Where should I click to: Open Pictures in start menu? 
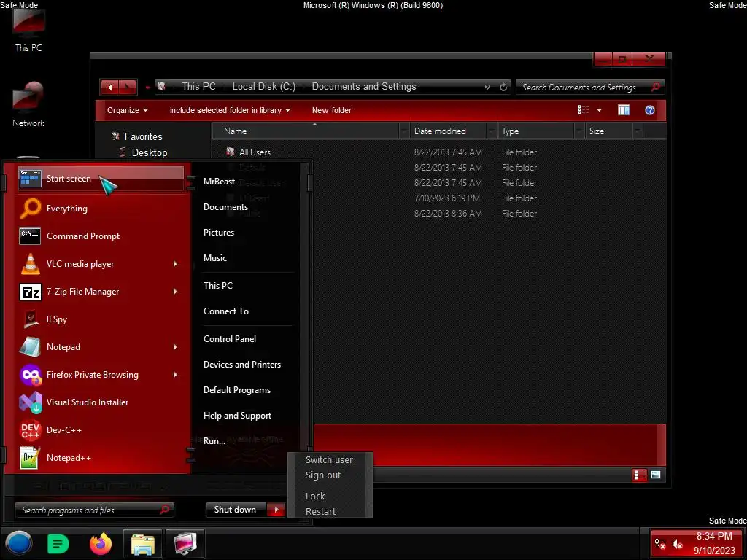click(219, 233)
